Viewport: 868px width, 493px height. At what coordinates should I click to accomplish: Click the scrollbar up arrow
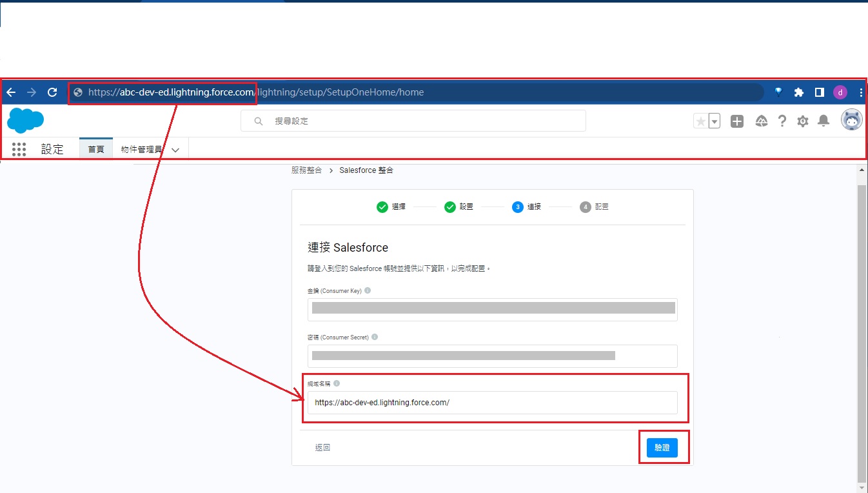(x=862, y=170)
